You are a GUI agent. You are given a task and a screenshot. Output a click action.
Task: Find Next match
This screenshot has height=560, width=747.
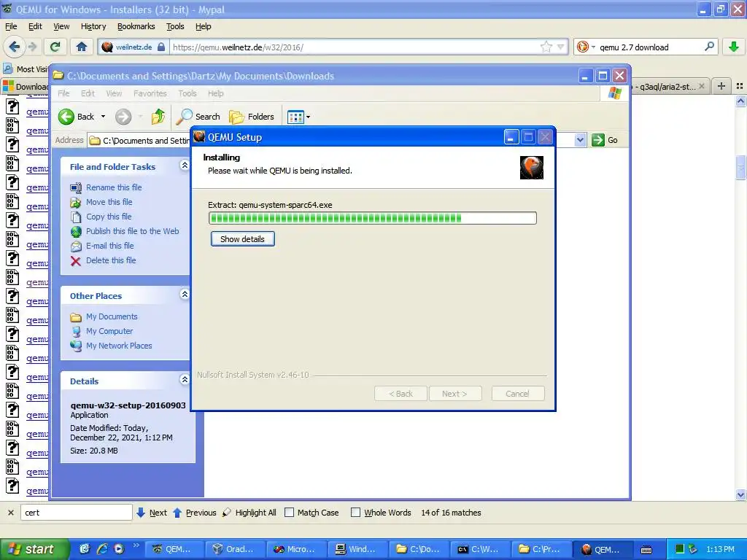152,513
